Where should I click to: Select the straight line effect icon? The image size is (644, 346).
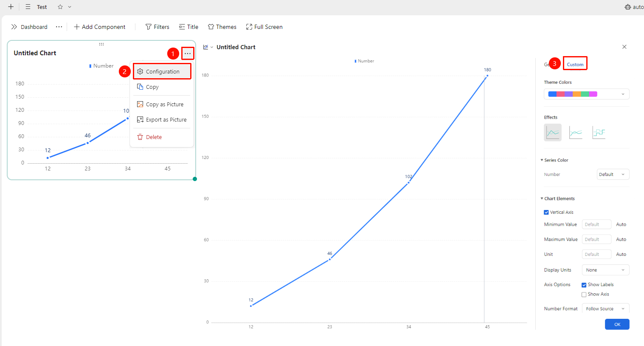[x=553, y=133]
